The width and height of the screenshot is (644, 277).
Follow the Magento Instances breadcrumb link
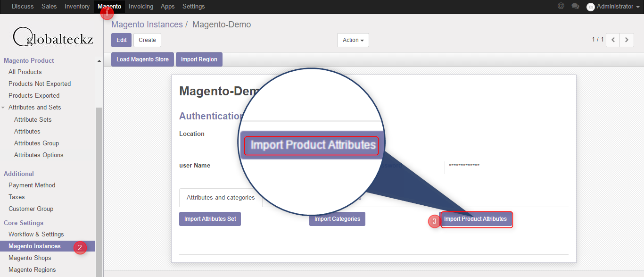click(147, 25)
